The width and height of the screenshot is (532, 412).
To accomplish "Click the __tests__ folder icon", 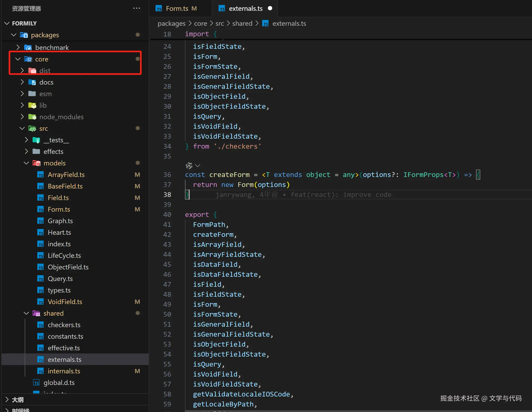I will coord(36,140).
